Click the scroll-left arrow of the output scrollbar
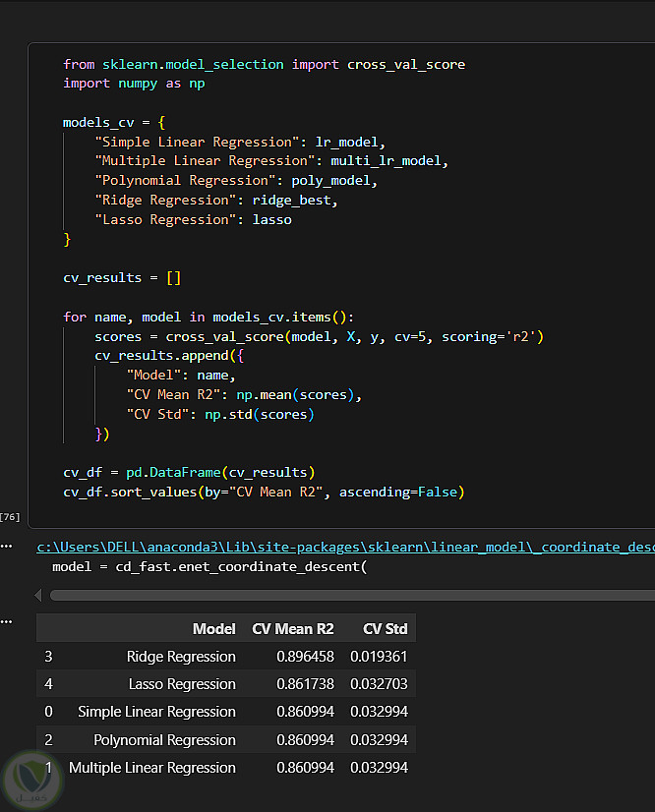Viewport: 655px width, 812px height. pos(38,595)
